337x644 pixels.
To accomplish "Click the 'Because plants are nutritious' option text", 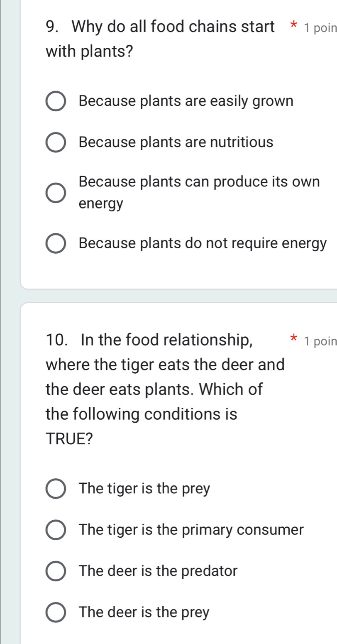I will 176,142.
